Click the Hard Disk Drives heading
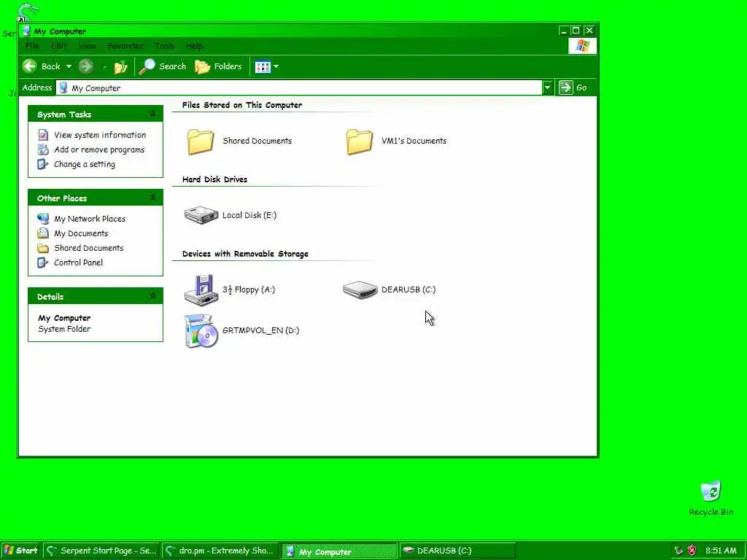 [215, 179]
